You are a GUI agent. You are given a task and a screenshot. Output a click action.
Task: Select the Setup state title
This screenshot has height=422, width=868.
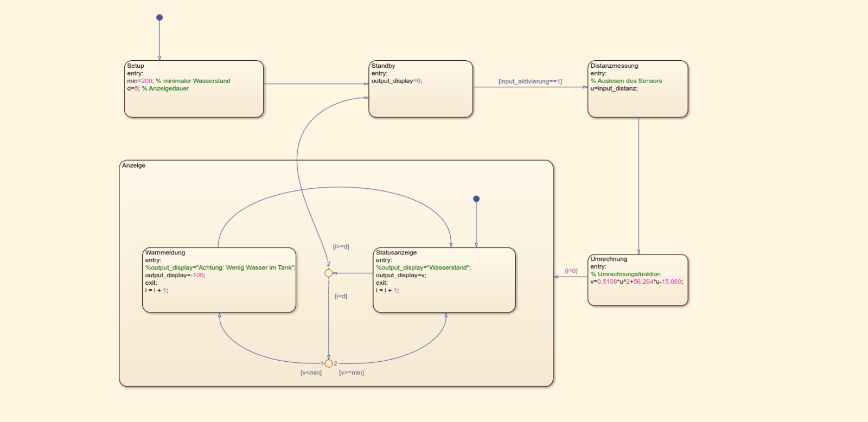tap(136, 66)
